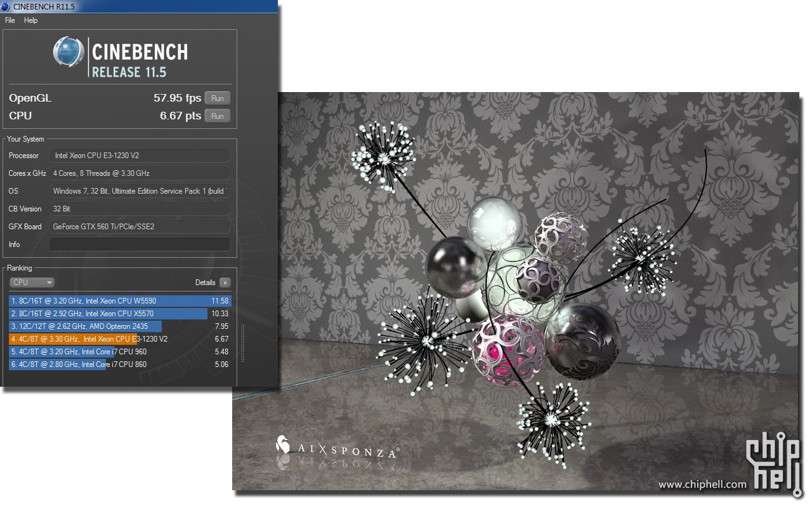
Task: Click the Cinebench title bar icon
Action: pos(6,6)
